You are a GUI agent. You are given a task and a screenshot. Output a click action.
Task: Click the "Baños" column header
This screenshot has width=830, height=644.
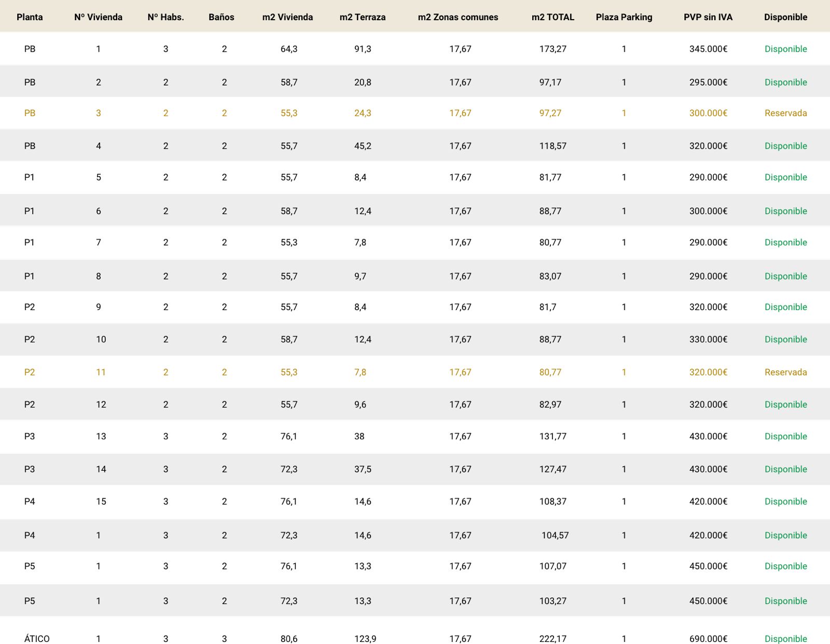coord(221,17)
